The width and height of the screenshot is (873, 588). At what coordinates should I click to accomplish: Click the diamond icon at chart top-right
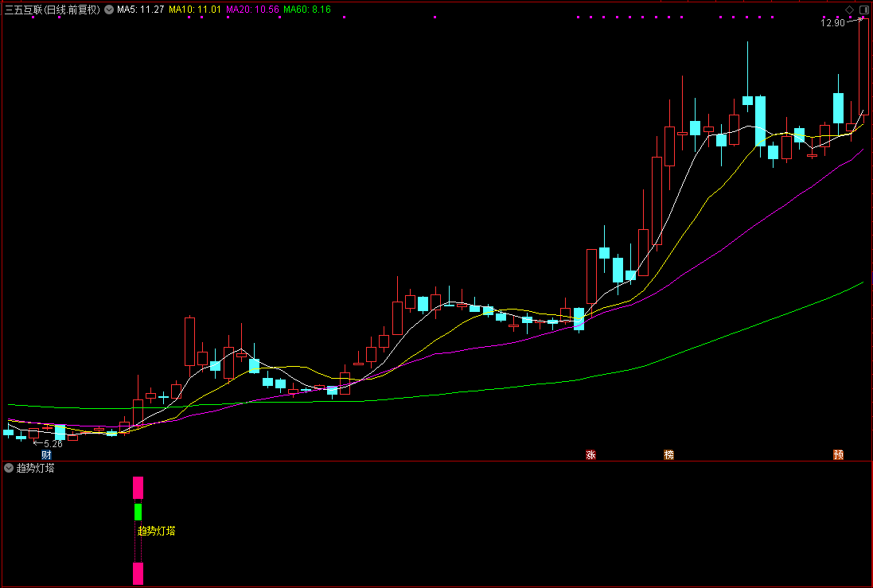click(x=850, y=10)
